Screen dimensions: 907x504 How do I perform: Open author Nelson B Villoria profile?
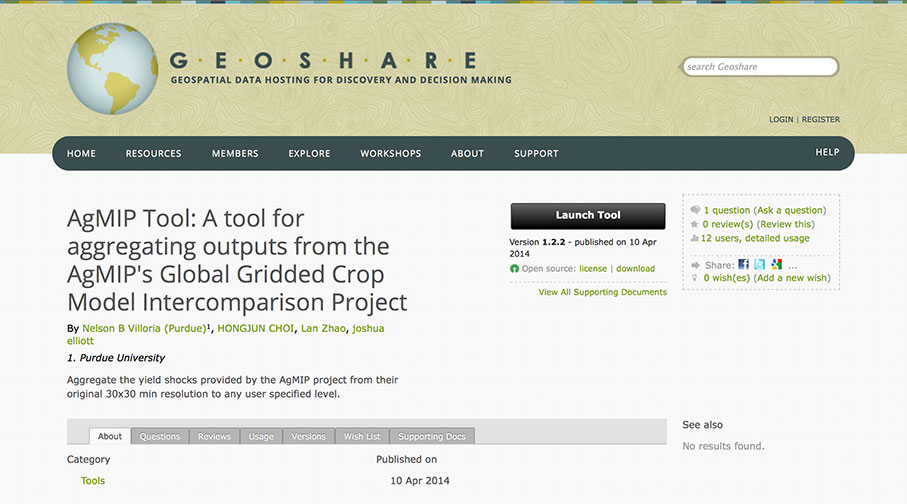(144, 328)
